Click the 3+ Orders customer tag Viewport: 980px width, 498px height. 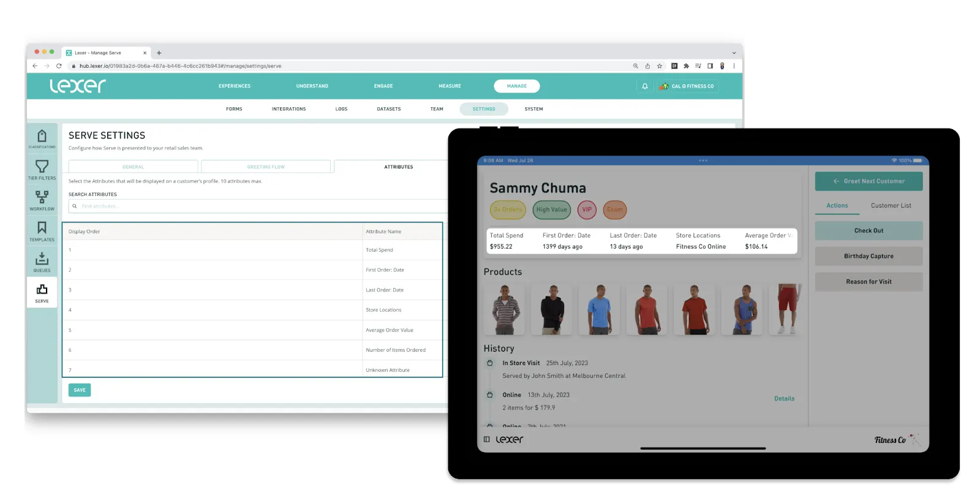[508, 210]
